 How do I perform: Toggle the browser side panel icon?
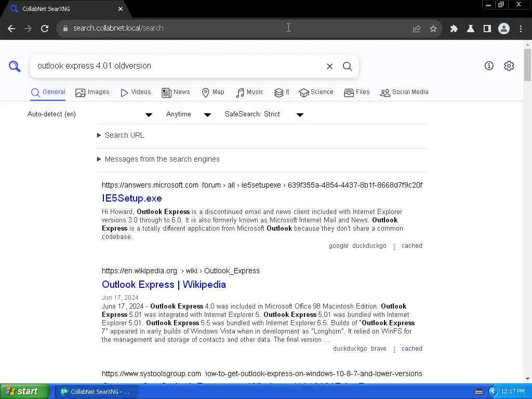[x=487, y=29]
